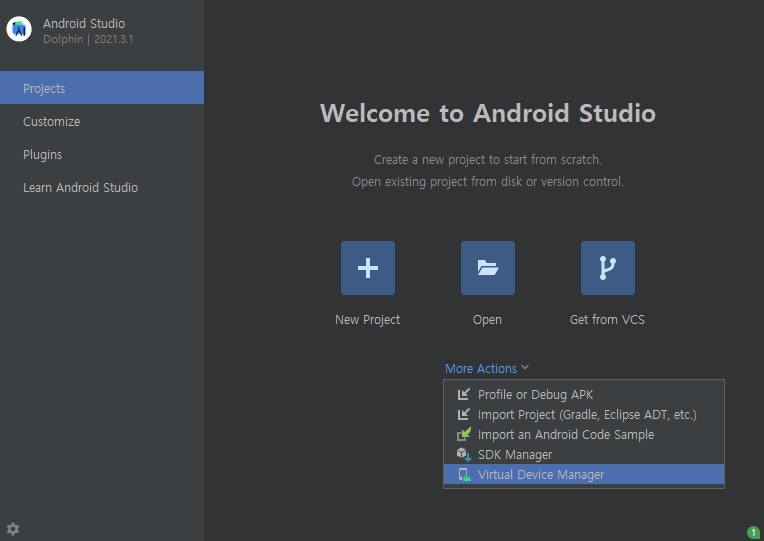Image resolution: width=764 pixels, height=541 pixels.
Task: Select Import an Android Code Sample entry
Action: 584,434
